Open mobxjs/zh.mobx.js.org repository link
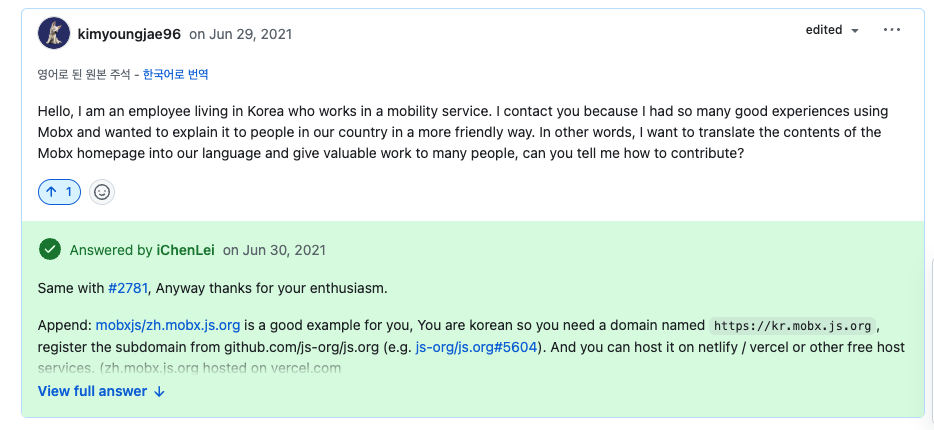 point(168,326)
